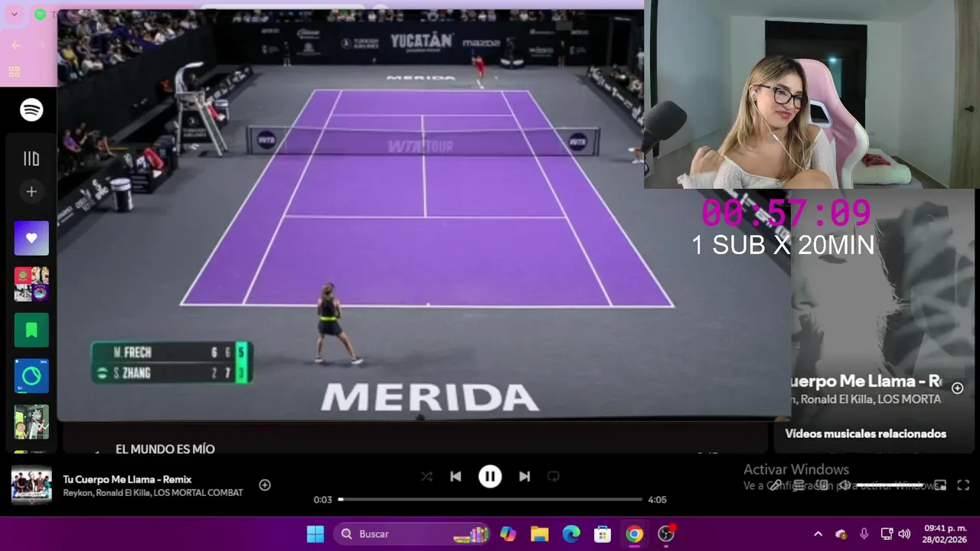This screenshot has width=980, height=551.
Task: Toggle repeat mode
Action: (554, 477)
